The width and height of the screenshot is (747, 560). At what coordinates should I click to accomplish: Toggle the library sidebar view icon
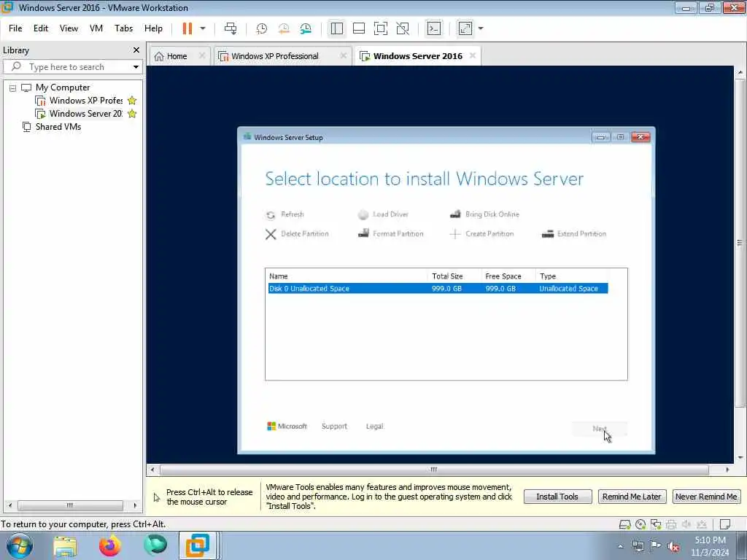click(337, 28)
